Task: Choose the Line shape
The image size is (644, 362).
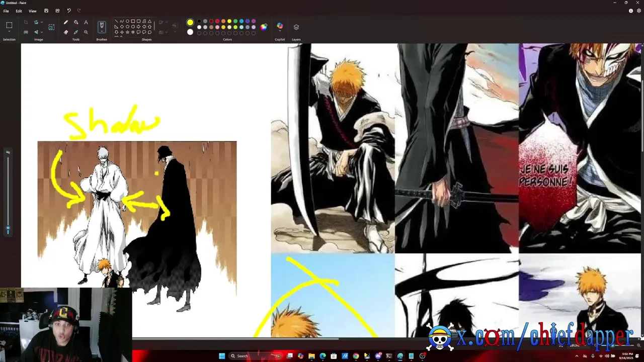Action: click(x=116, y=21)
